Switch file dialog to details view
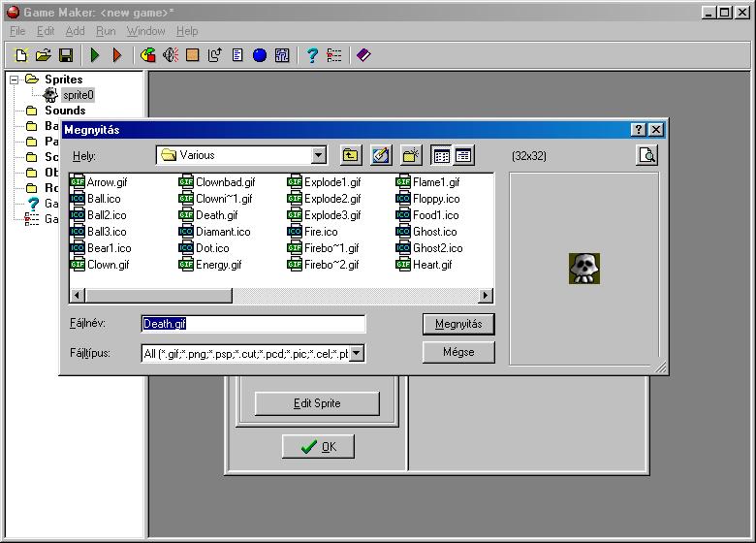 click(463, 155)
